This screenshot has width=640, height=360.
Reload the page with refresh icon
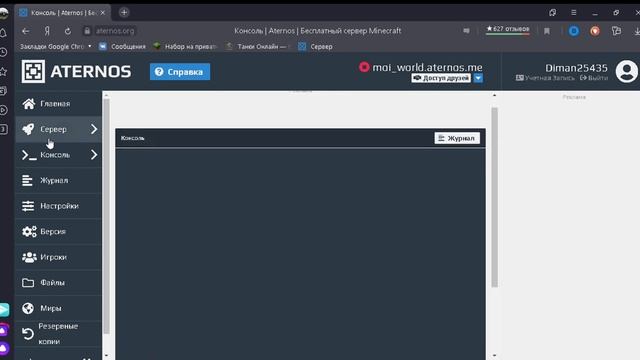(68, 31)
